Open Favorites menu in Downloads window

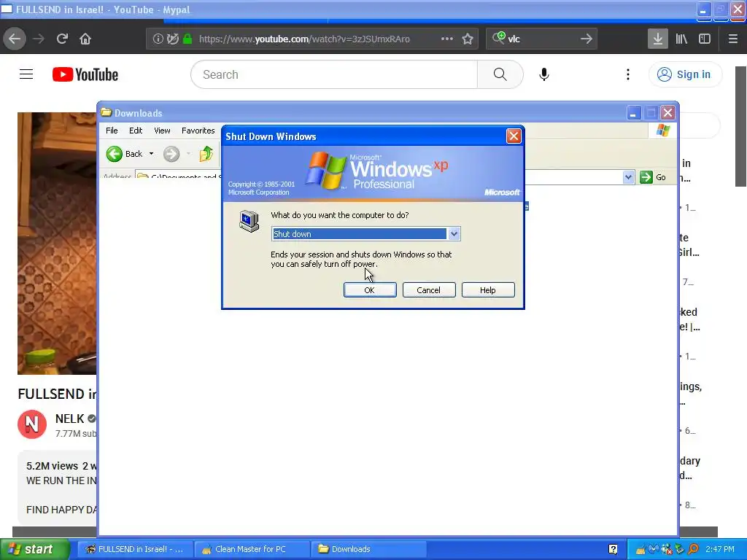(198, 131)
